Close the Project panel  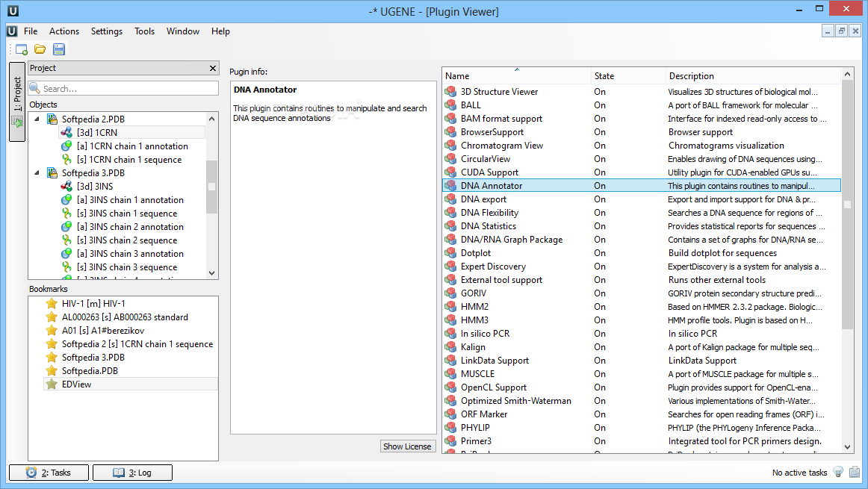(213, 68)
